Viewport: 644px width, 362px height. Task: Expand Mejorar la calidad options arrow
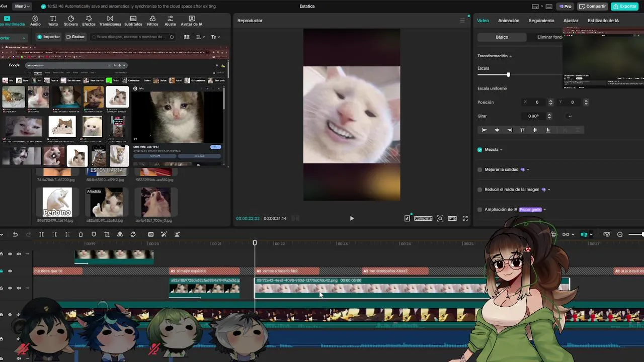(528, 170)
